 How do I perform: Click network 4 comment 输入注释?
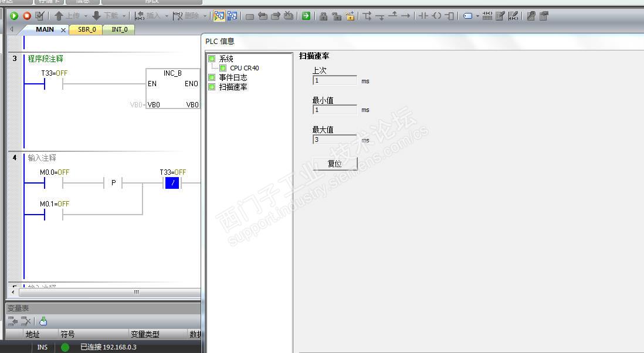42,158
